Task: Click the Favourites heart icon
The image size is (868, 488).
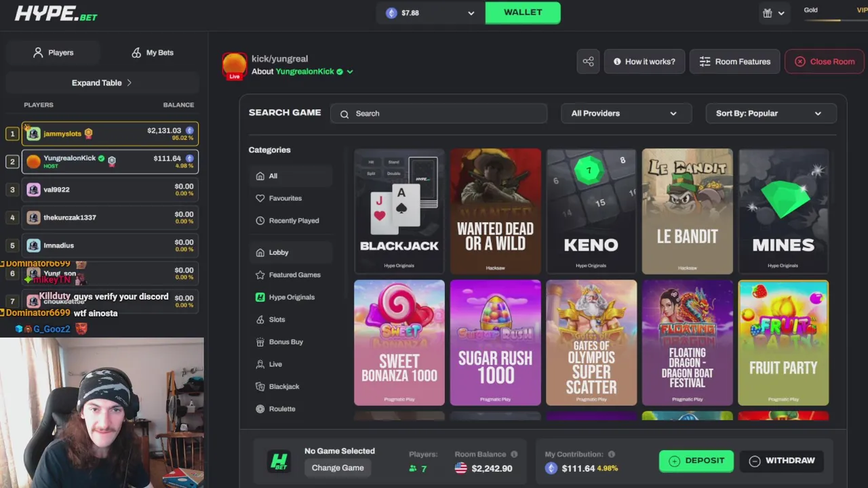Action: coord(260,199)
